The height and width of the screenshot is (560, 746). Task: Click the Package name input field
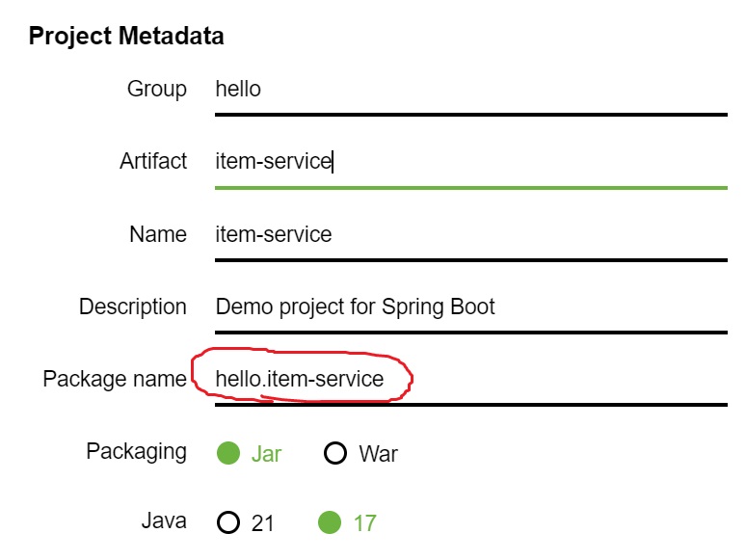click(470, 380)
